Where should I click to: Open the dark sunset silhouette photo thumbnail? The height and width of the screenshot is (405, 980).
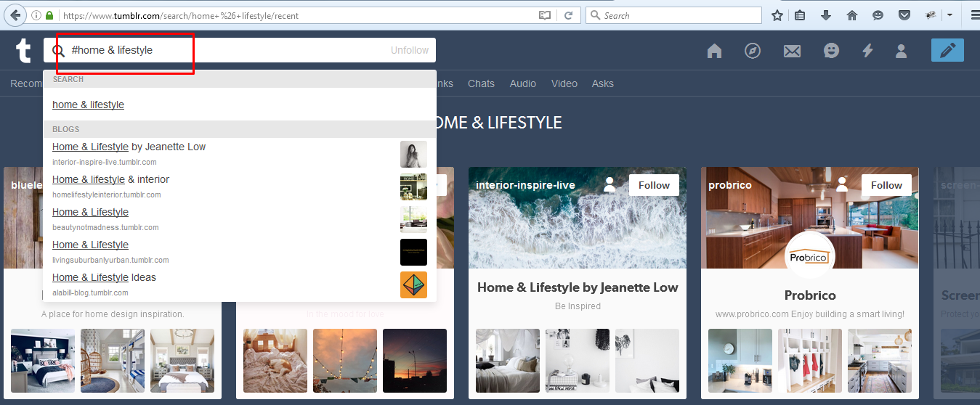[415, 361]
